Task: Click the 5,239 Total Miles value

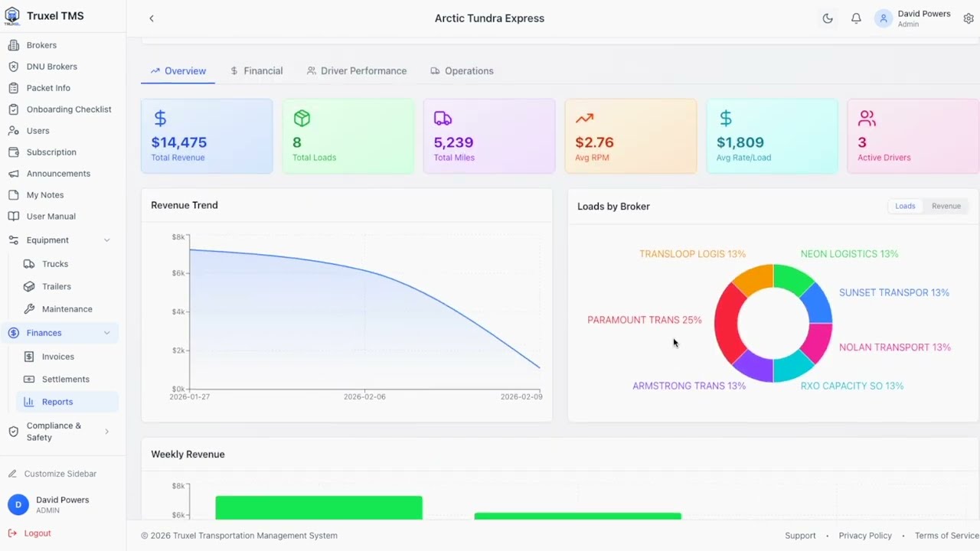Action: tap(453, 142)
